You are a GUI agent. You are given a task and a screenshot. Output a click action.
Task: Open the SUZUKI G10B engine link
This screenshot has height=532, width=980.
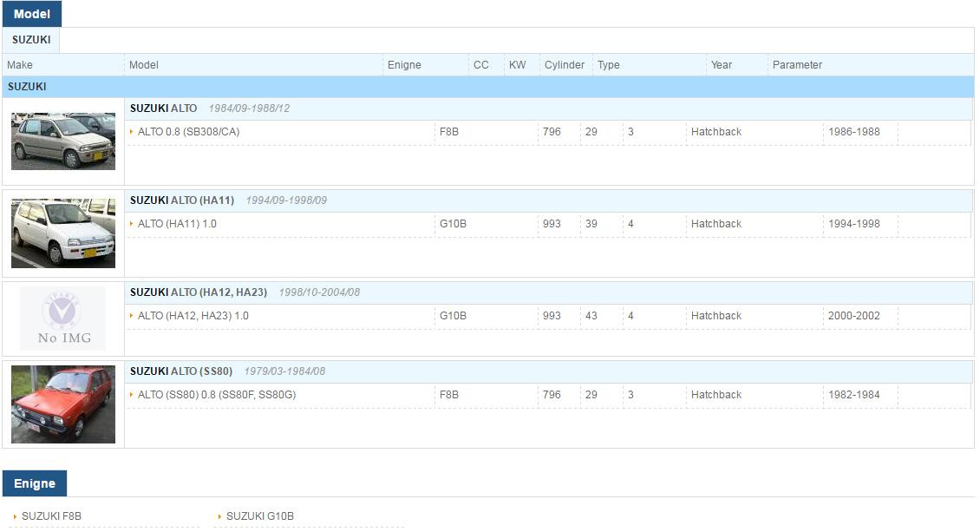point(260,516)
